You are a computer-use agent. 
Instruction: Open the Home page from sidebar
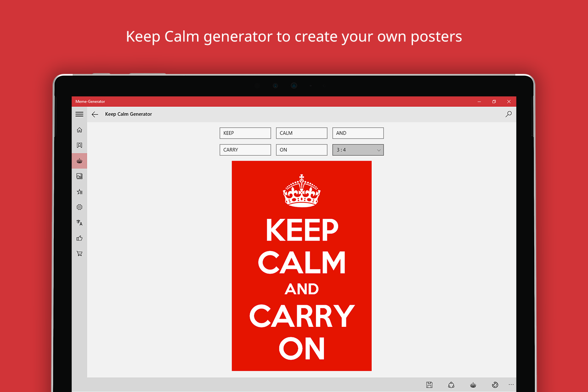[79, 130]
